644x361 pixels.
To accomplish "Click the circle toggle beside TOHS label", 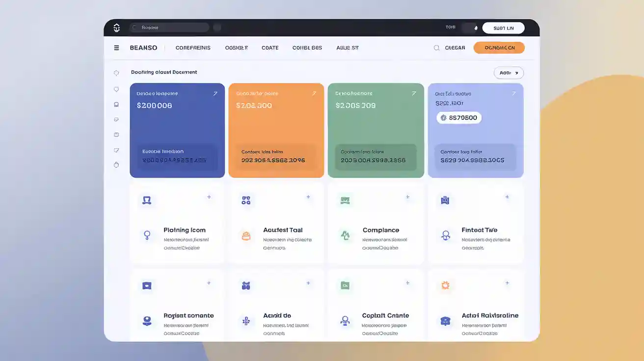I will click(475, 27).
